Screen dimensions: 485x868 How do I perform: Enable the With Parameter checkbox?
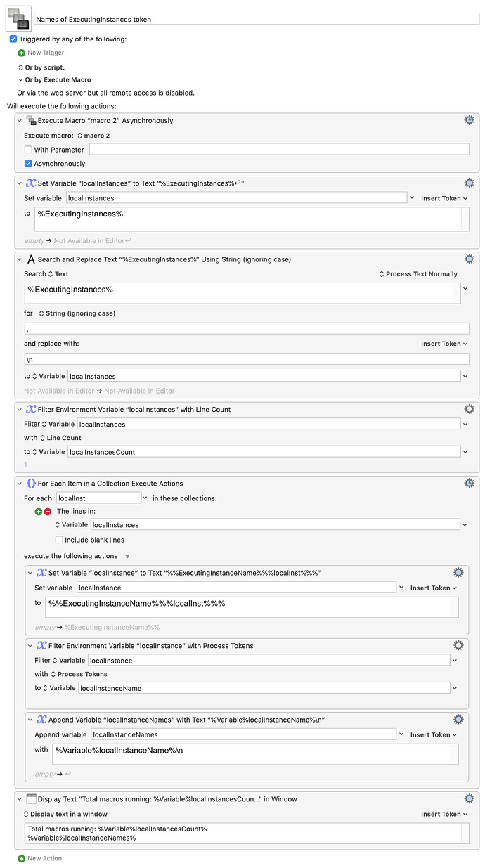pyautogui.click(x=28, y=150)
